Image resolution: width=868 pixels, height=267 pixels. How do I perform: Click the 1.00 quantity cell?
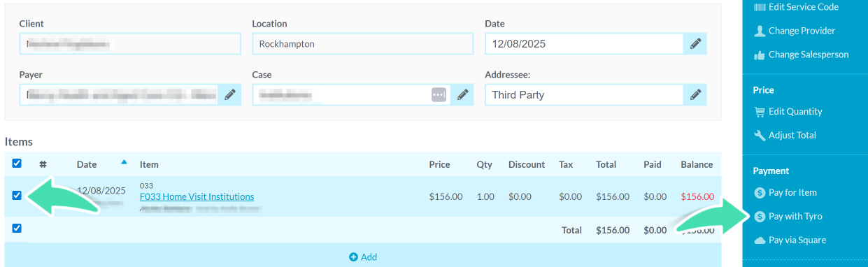(x=485, y=197)
